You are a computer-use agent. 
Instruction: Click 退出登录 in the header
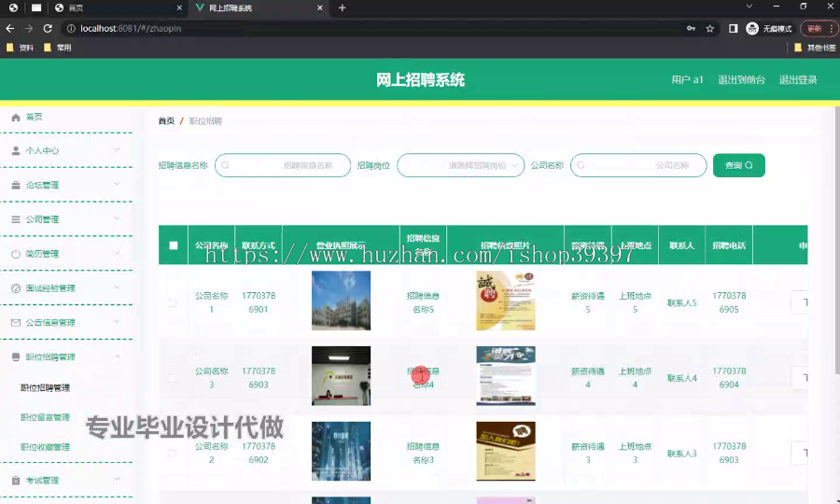pos(798,80)
